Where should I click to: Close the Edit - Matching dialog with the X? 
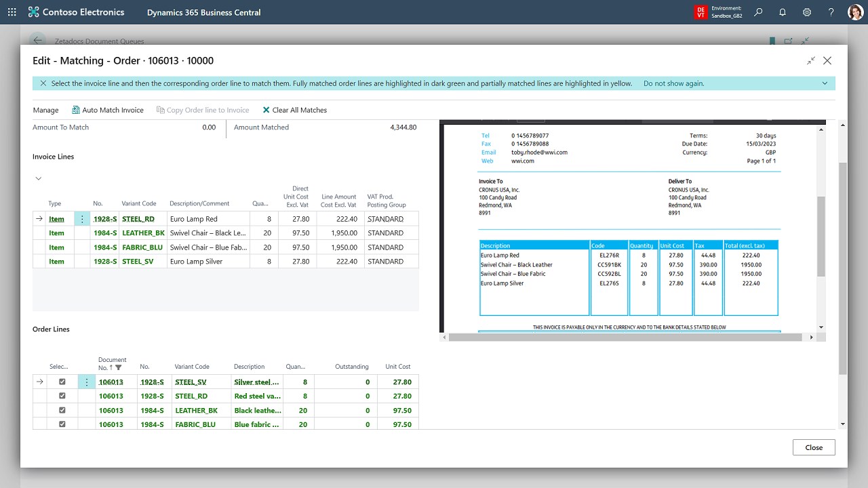pyautogui.click(x=827, y=60)
